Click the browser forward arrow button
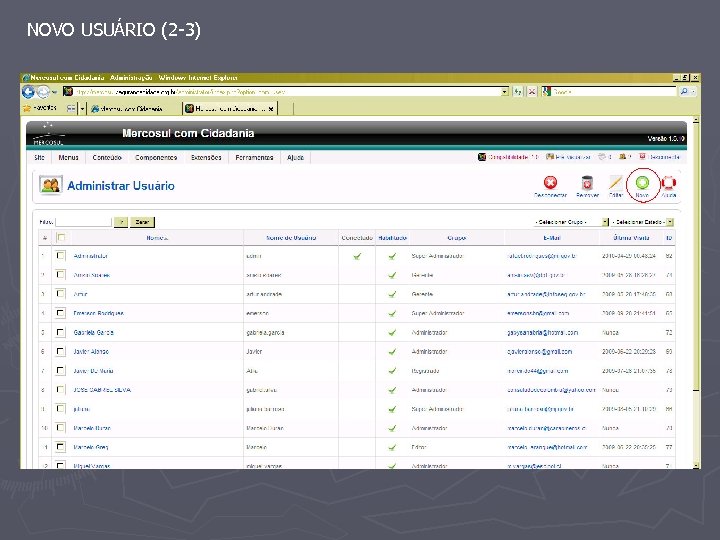 (x=43, y=92)
